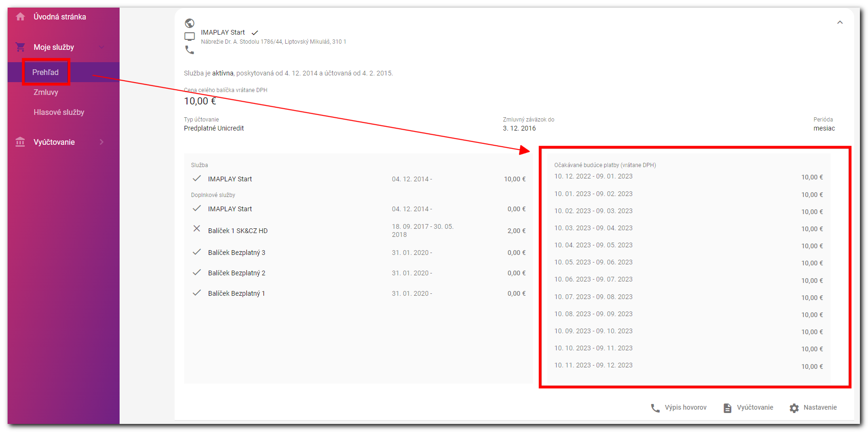This screenshot has width=868, height=432.
Task: Click checkmark of IMAPLAY Start 0,00 € add-on
Action: pos(197,208)
